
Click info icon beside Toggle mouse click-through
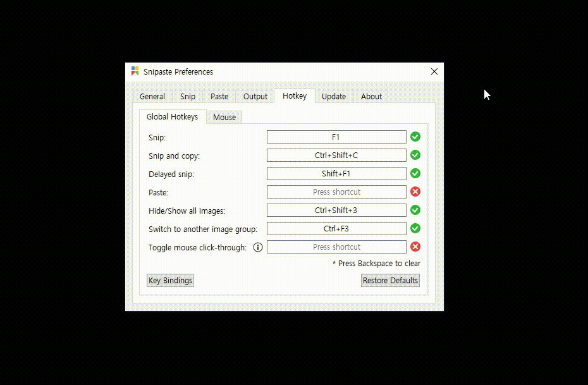tap(258, 247)
